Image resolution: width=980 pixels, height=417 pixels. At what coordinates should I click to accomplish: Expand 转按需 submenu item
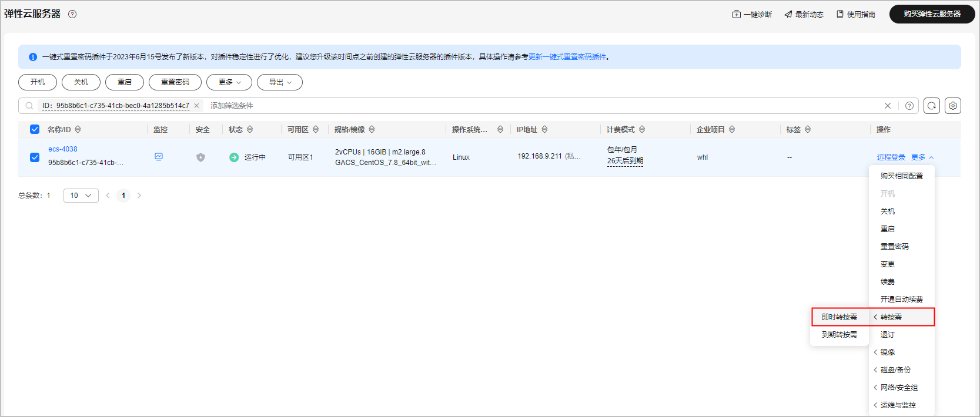[902, 317]
